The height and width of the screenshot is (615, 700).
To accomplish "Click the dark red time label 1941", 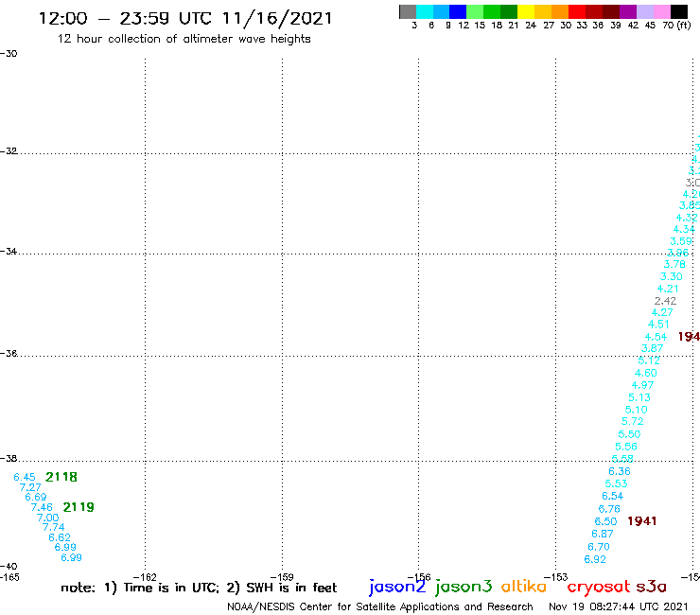I will [642, 521].
